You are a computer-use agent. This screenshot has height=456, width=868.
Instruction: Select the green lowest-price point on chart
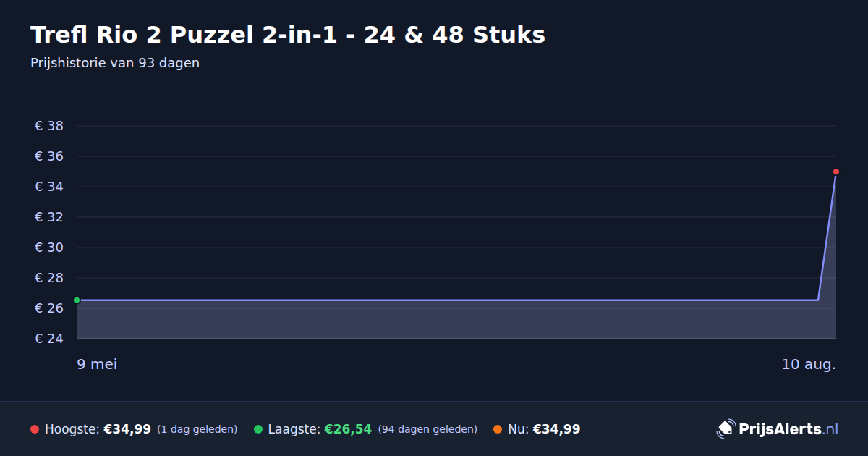(77, 300)
